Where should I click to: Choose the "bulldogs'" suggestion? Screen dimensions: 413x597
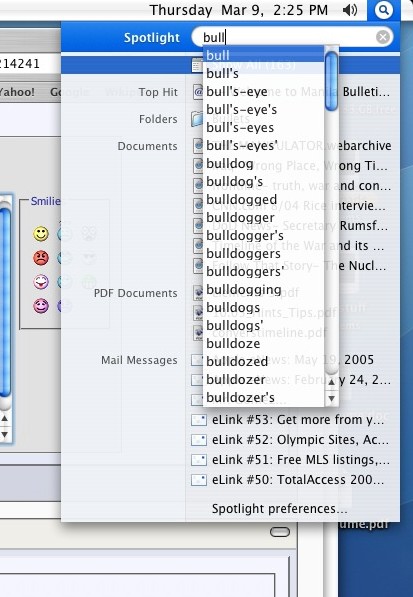pos(263,326)
